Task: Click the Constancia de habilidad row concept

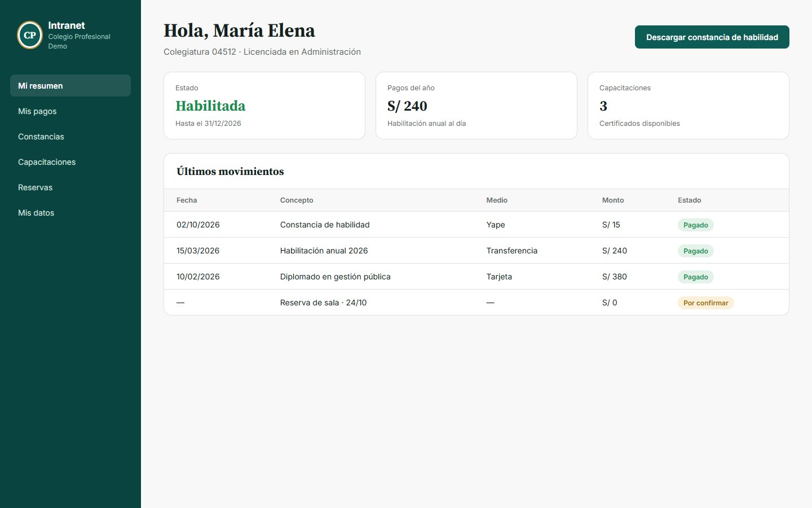Action: point(325,225)
